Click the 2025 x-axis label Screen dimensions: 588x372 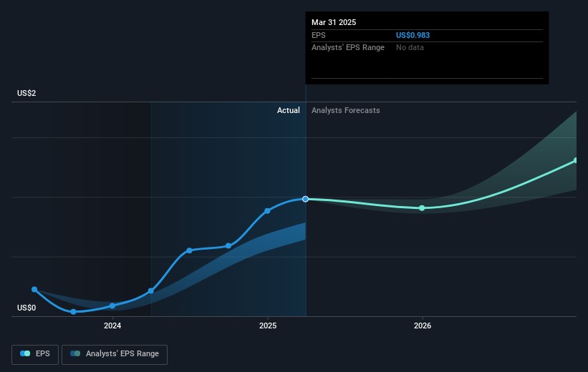pyautogui.click(x=268, y=326)
